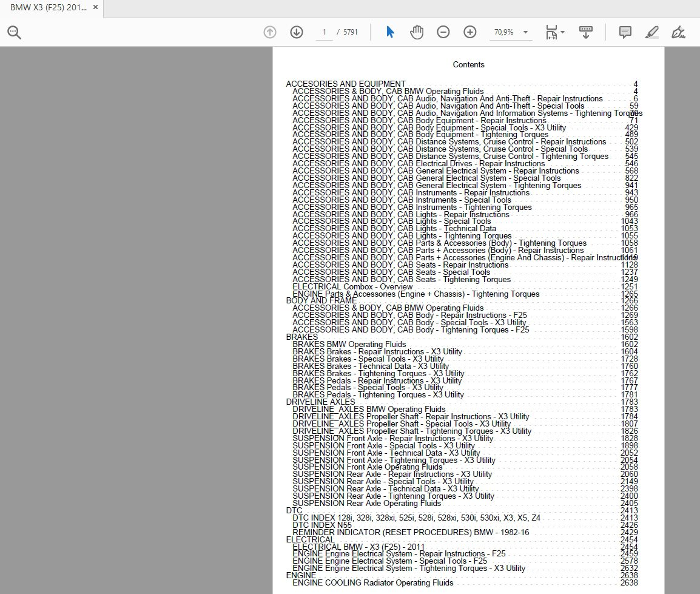Zoom in with the plus button
Viewport: 700px width, 594px height.
[469, 32]
